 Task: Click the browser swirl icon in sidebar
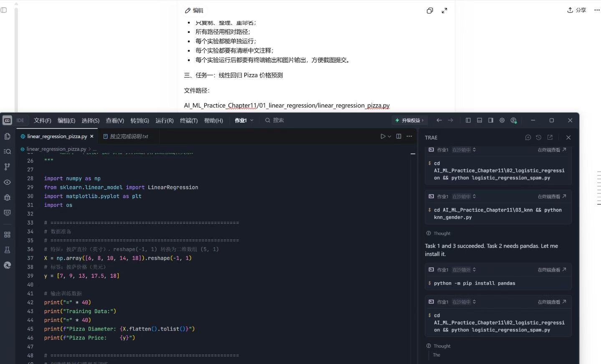(7, 265)
